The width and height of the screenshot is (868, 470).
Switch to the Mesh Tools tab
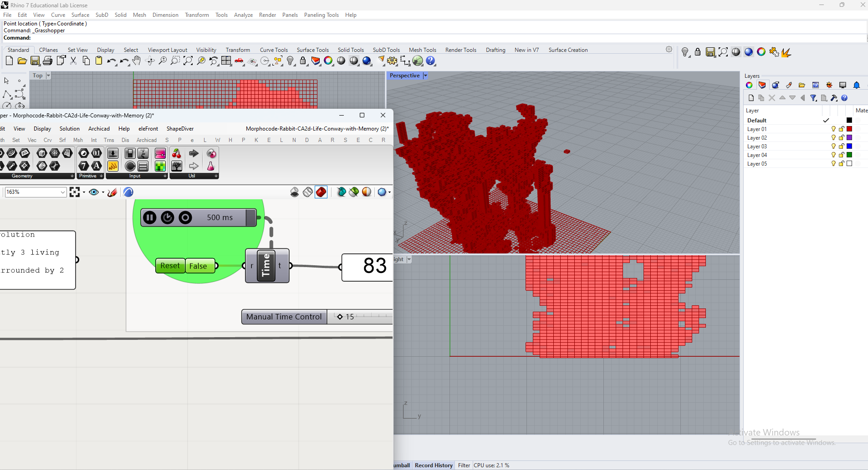[423, 50]
